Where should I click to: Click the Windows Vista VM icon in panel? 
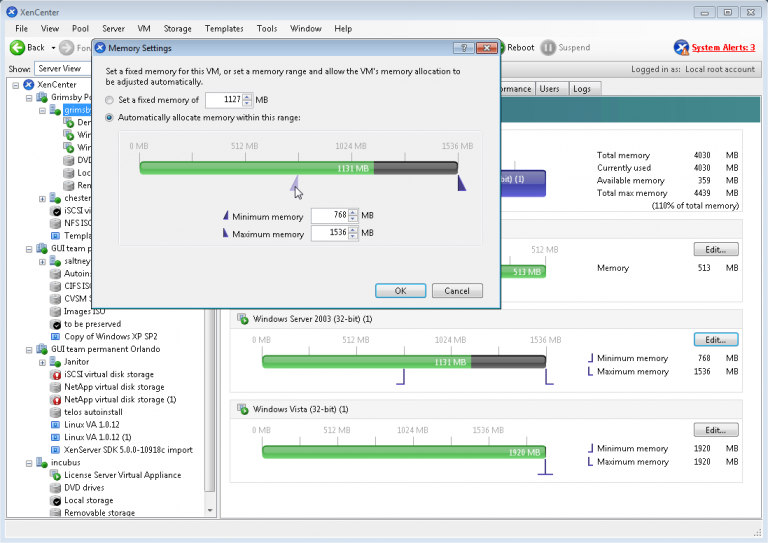[x=242, y=409]
